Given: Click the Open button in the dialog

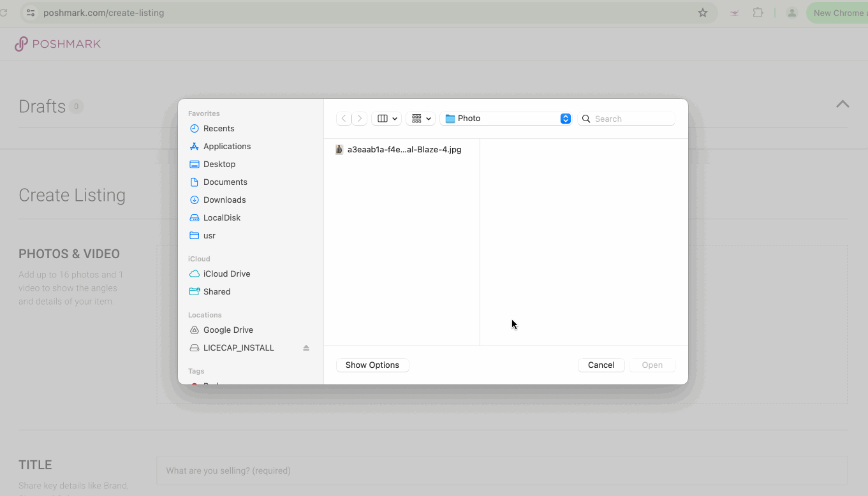Looking at the screenshot, I should 652,365.
